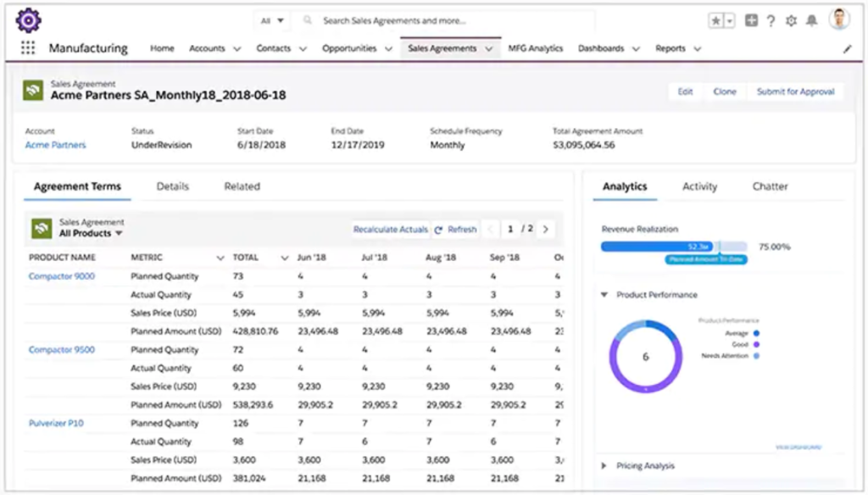The image size is (868, 495).
Task: Go to next page arrow in table
Action: point(545,229)
